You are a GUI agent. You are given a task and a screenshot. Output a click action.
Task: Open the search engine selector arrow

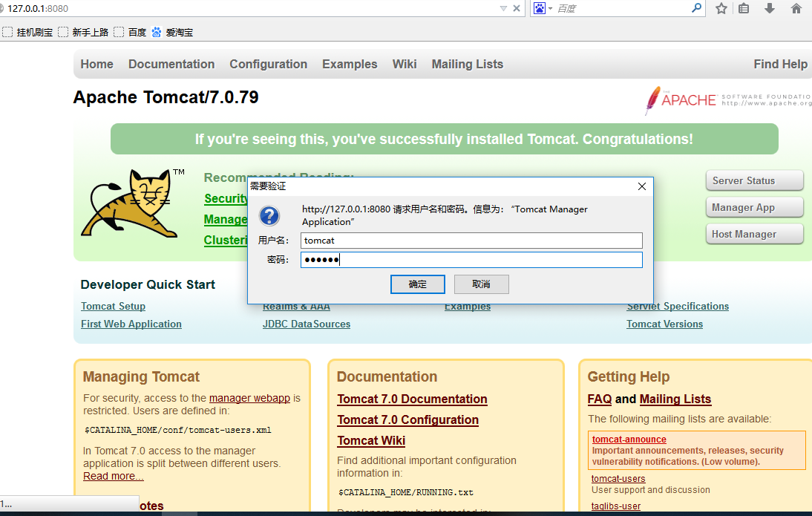pyautogui.click(x=550, y=9)
